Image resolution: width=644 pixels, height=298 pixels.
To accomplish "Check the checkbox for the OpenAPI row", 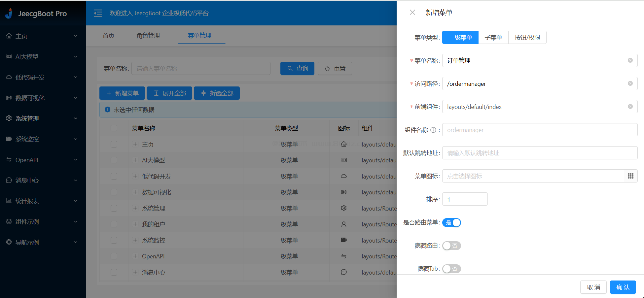I will click(x=114, y=256).
